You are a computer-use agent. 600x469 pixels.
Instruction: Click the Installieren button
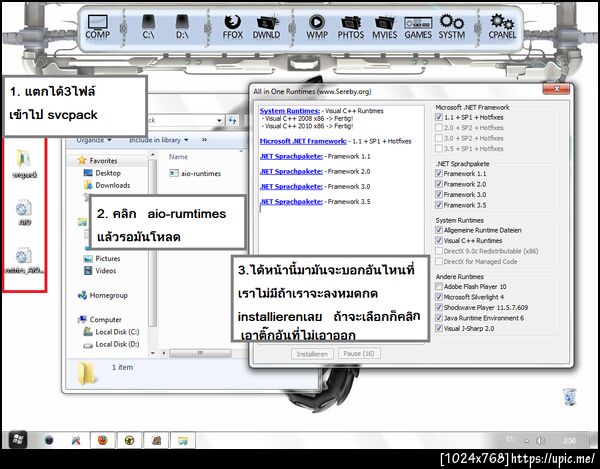click(312, 354)
